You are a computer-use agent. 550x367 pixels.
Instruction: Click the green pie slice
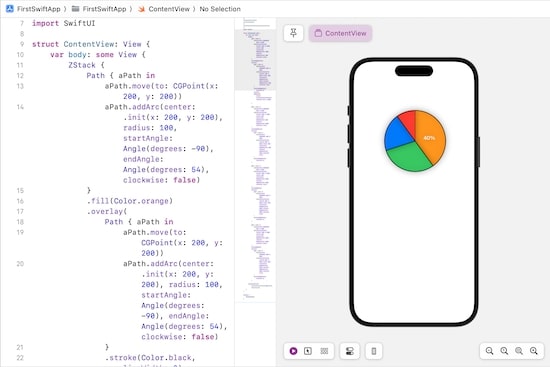coord(409,158)
